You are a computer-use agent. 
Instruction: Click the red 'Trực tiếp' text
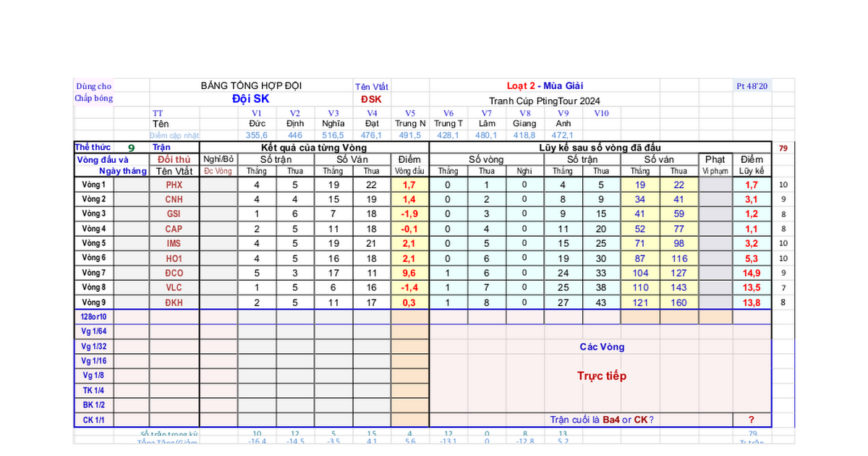click(x=602, y=376)
